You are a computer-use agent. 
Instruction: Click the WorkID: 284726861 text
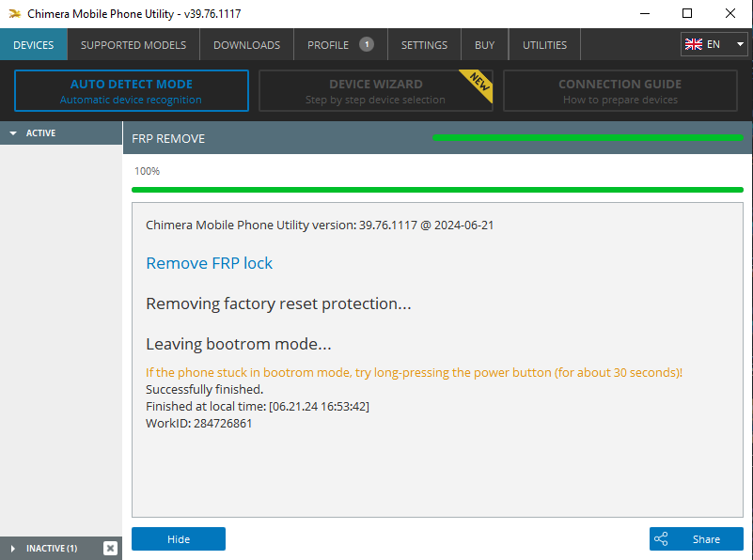[x=198, y=423]
